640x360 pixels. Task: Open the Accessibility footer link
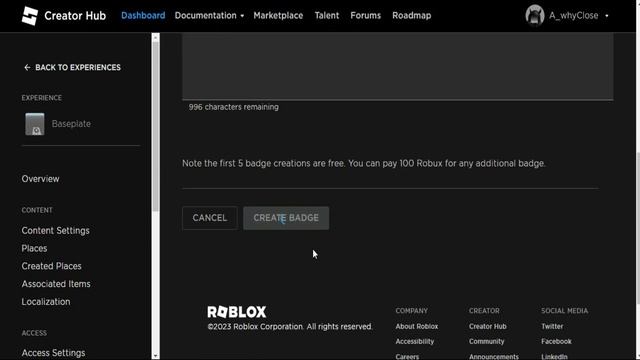415,342
